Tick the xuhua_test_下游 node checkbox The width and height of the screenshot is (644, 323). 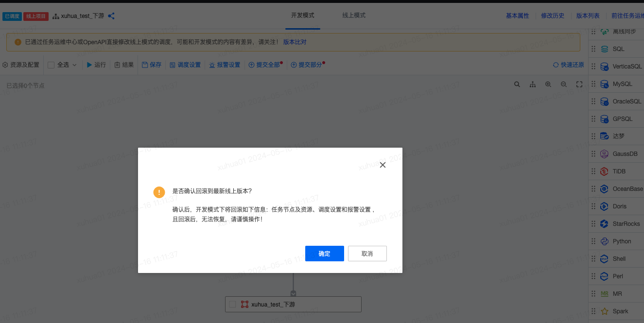(x=232, y=305)
